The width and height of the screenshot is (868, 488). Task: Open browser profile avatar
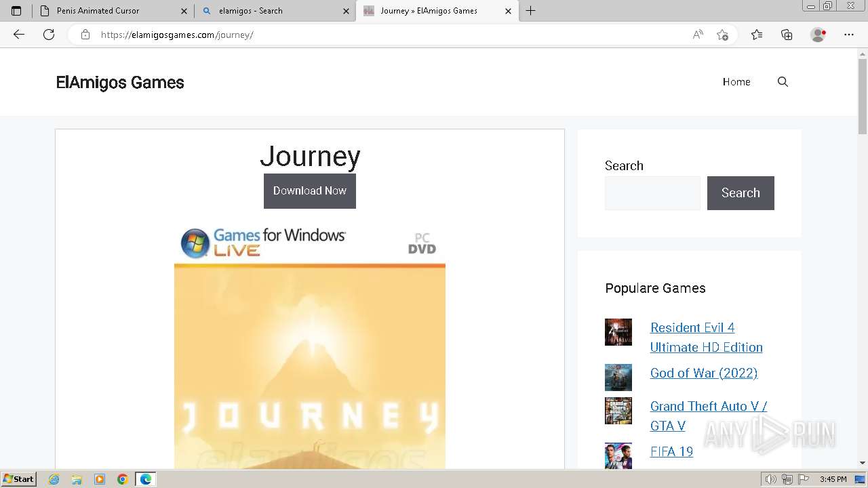818,35
